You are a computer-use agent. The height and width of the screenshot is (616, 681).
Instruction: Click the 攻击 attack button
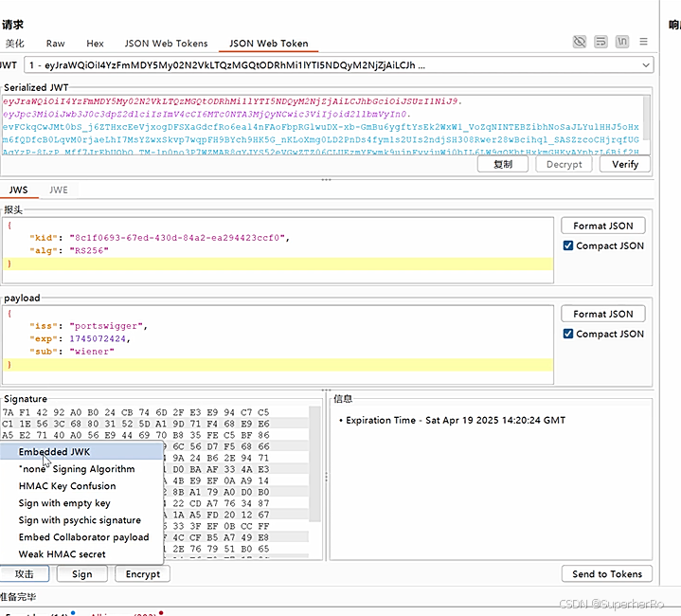click(x=25, y=574)
